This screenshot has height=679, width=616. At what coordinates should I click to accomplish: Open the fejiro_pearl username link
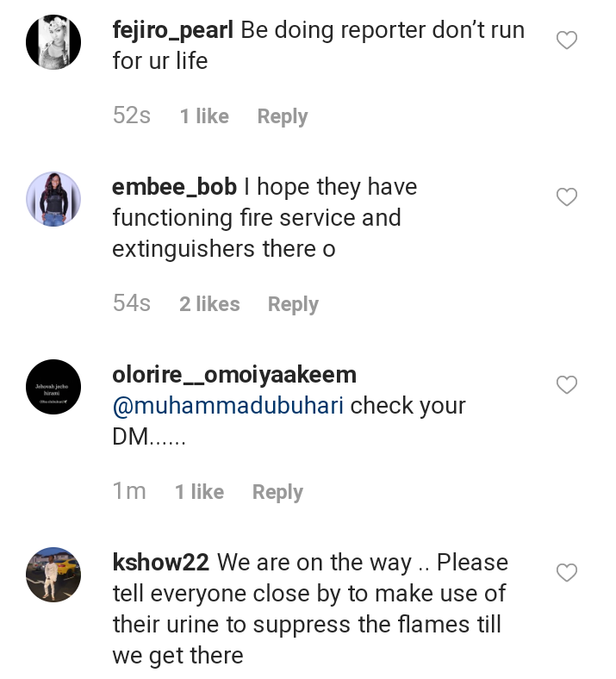coord(173,30)
